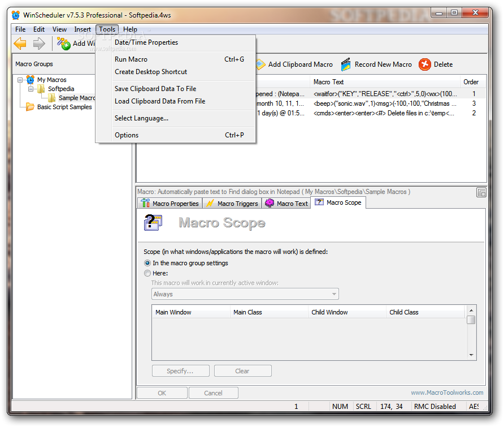Click the Macro Text column header

click(x=385, y=82)
